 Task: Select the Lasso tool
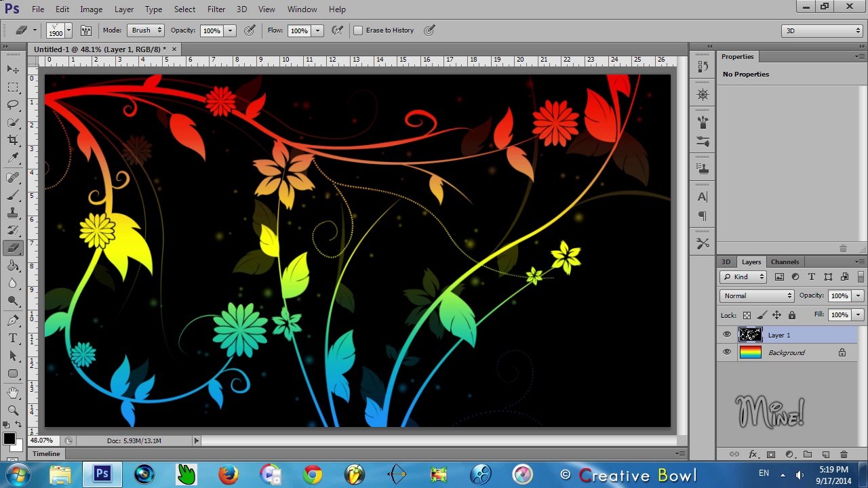[x=13, y=105]
